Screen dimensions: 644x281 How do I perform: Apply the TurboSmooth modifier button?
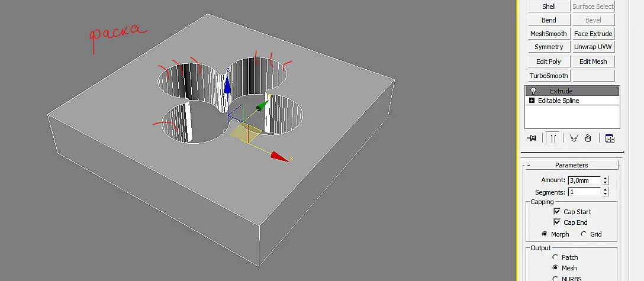549,76
